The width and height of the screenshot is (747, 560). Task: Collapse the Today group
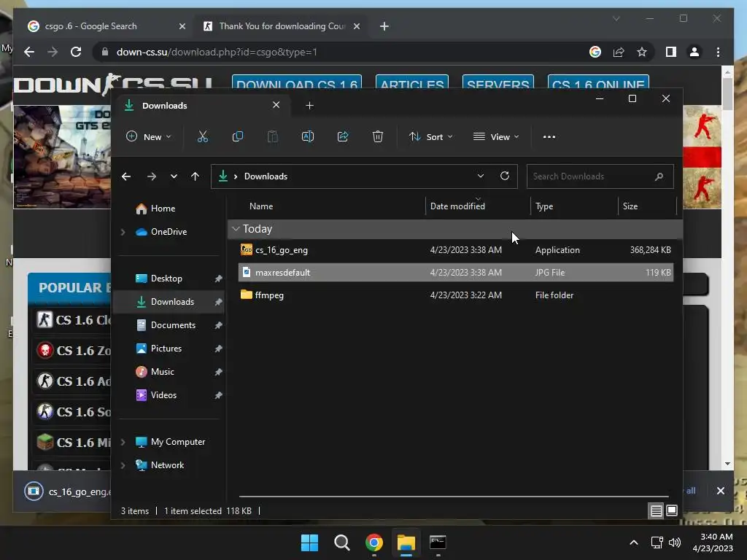(x=236, y=229)
